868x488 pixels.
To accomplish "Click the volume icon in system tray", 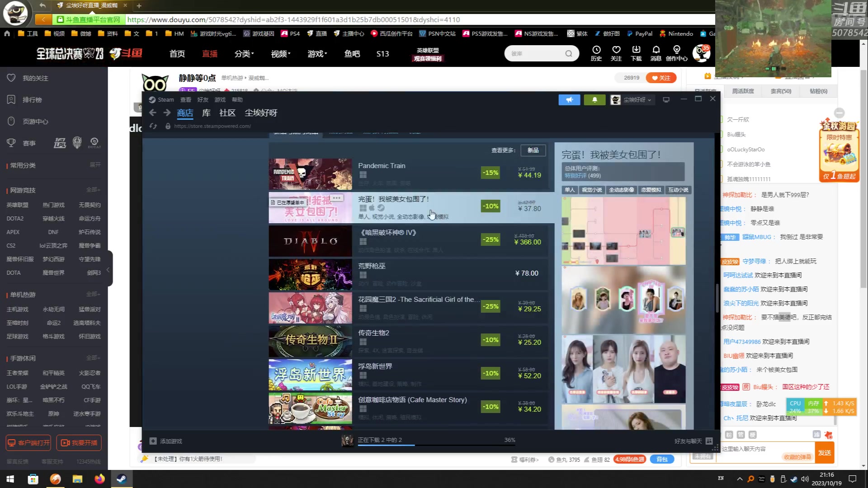I will (805, 479).
